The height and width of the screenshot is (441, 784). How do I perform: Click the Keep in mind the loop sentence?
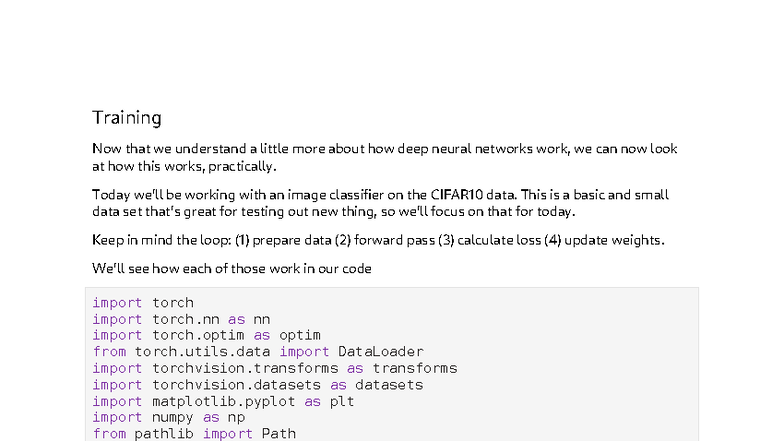[x=378, y=240]
